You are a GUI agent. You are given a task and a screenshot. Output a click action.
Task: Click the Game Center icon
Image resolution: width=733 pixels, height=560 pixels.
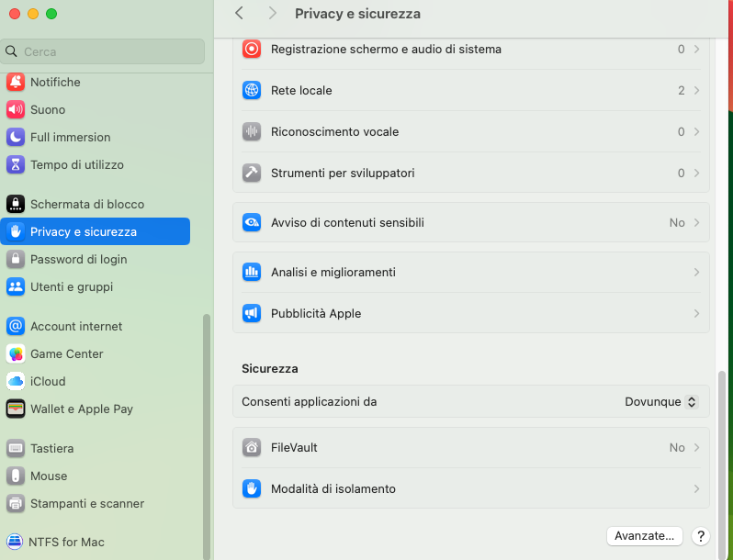[x=16, y=353]
